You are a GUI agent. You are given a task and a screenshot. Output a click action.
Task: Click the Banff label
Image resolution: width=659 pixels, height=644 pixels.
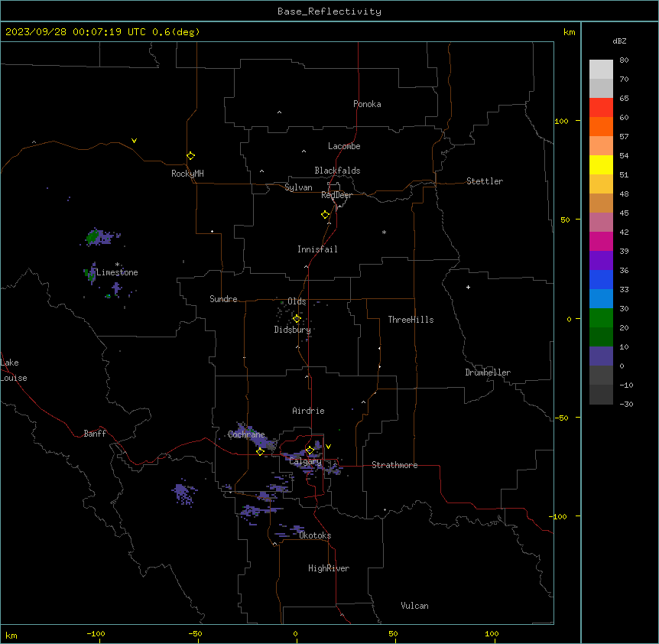[95, 434]
